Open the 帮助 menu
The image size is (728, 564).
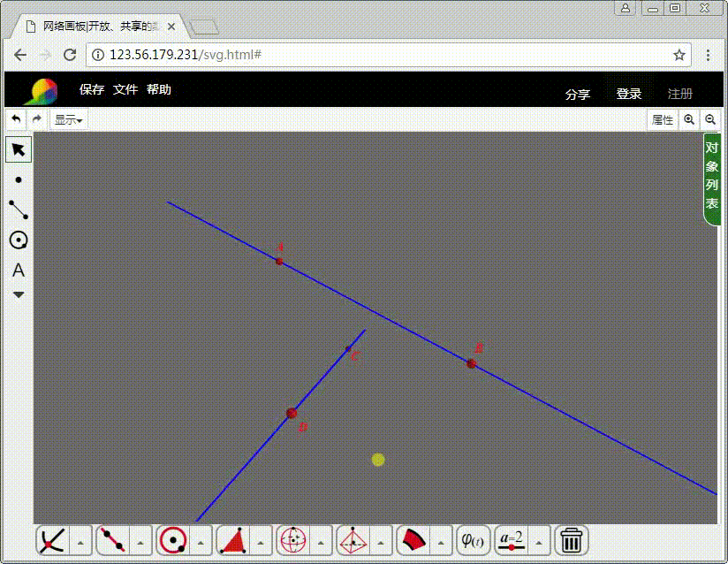159,89
